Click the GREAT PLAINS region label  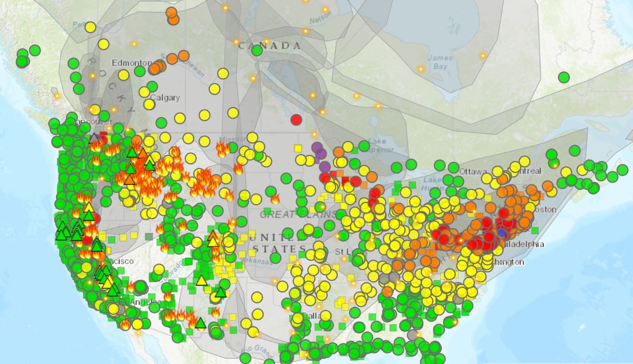pos(298,214)
